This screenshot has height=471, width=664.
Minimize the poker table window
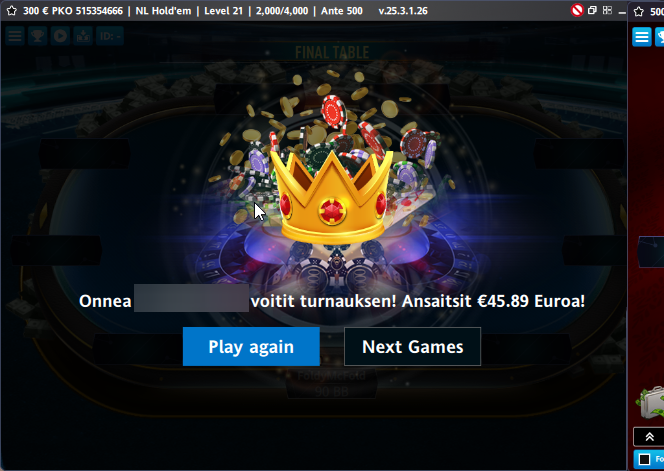point(622,11)
